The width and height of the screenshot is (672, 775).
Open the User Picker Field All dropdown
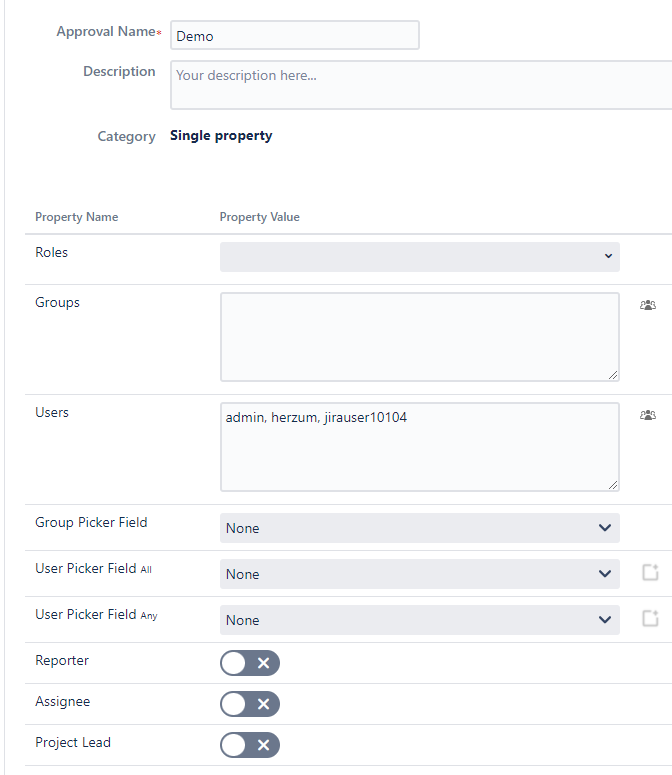click(x=419, y=574)
